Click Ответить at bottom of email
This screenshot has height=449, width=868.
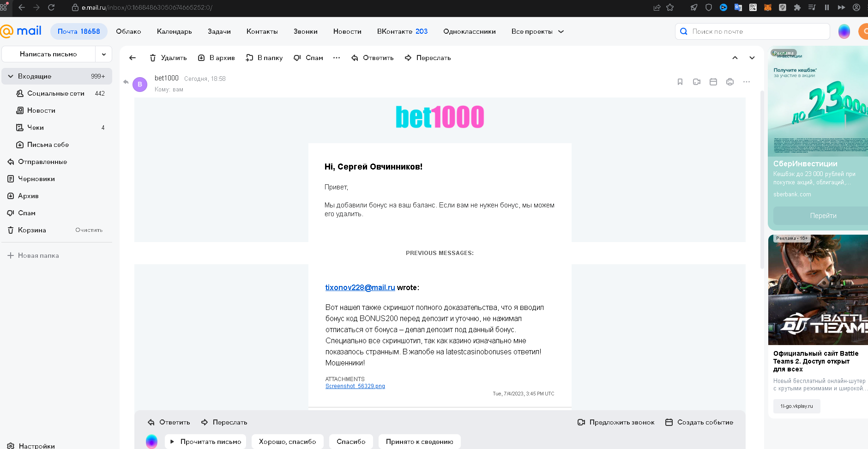169,422
